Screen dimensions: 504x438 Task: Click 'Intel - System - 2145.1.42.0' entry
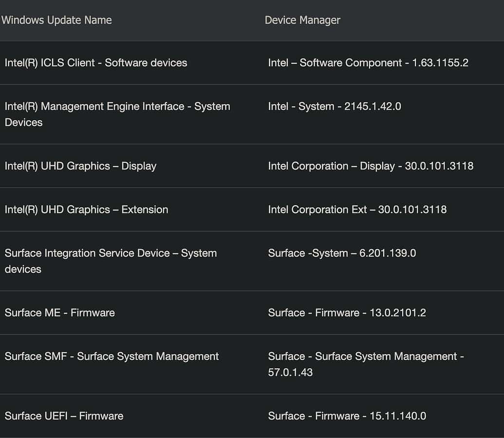tap(334, 107)
